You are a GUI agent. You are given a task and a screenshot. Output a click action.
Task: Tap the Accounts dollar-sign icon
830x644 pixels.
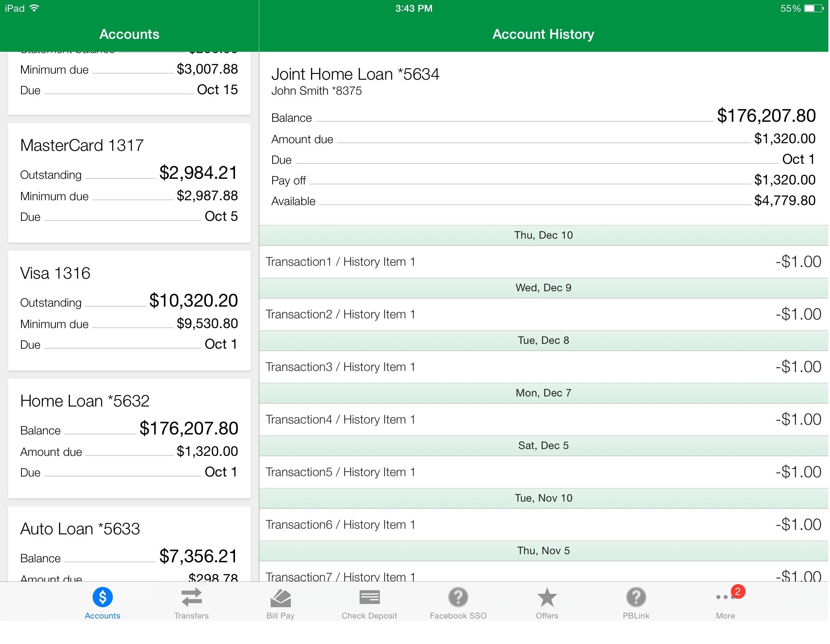coord(102,598)
